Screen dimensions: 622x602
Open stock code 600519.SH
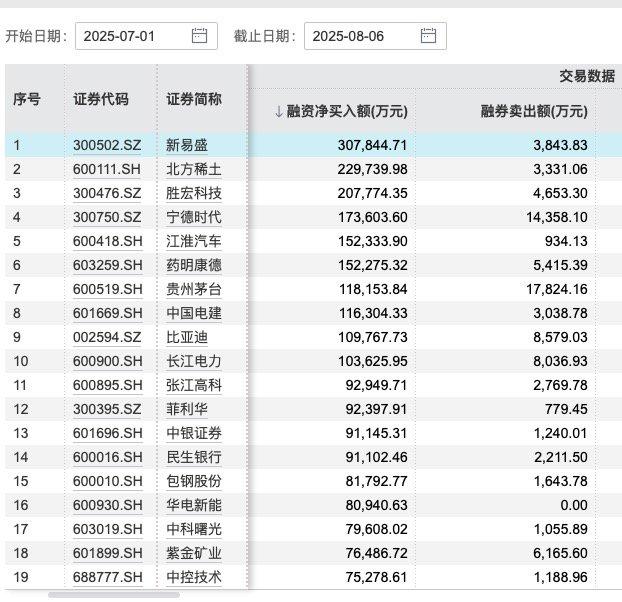tap(108, 289)
